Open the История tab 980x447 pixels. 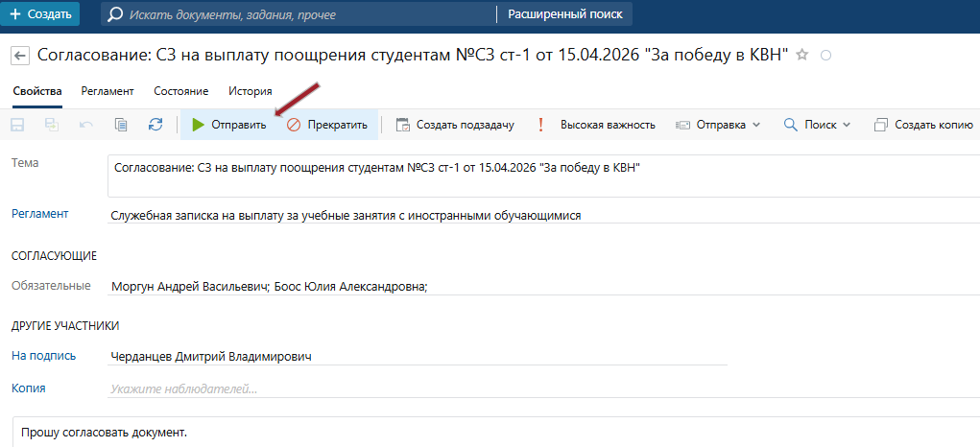(250, 91)
